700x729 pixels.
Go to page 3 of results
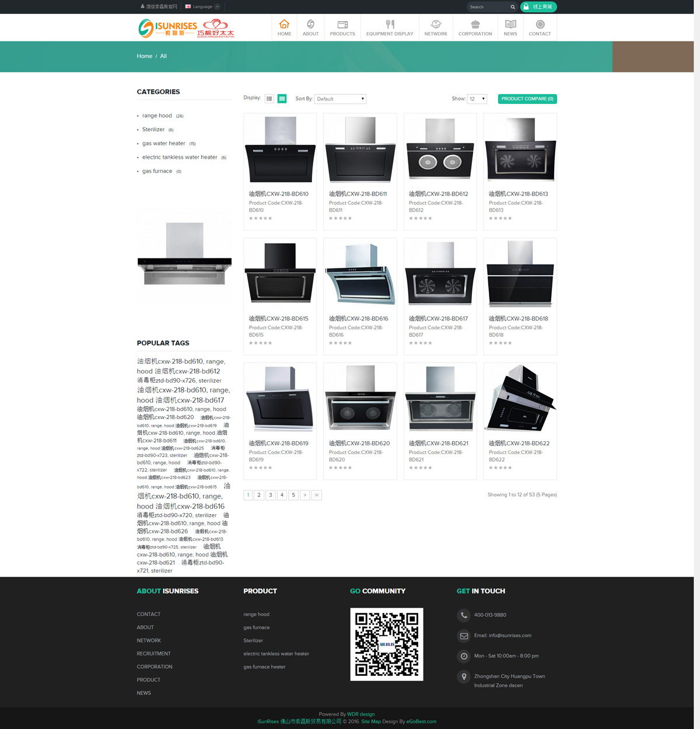[271, 495]
